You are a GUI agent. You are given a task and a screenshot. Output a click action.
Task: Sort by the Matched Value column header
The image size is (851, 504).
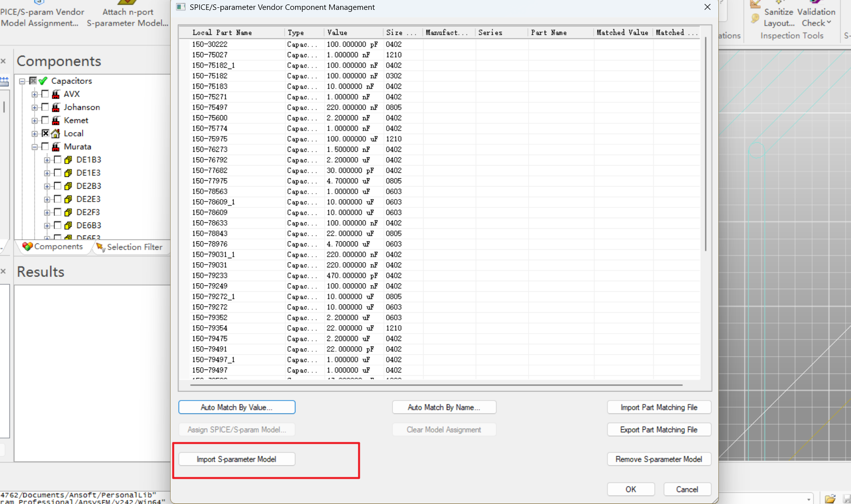pyautogui.click(x=623, y=33)
